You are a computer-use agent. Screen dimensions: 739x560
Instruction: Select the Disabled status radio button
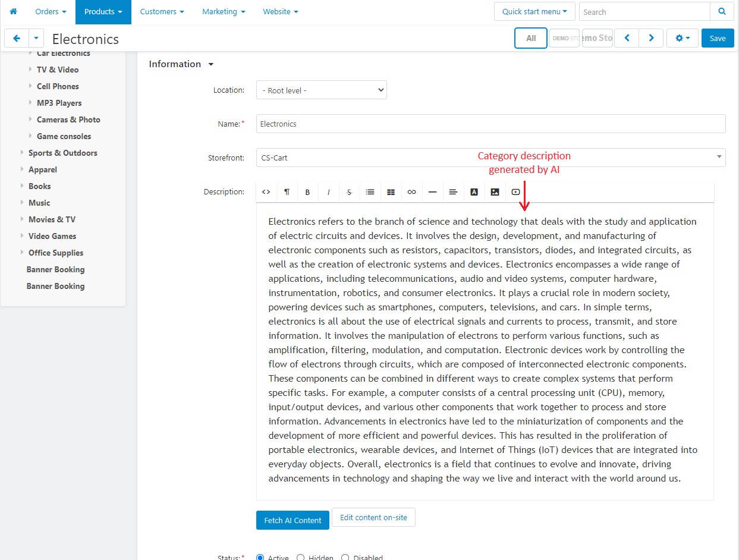pos(345,558)
